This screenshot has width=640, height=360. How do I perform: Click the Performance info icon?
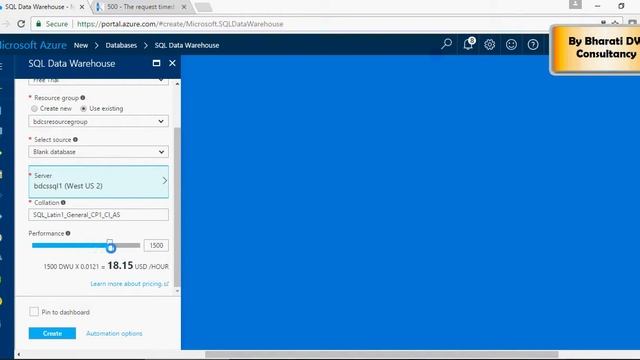[x=68, y=233]
